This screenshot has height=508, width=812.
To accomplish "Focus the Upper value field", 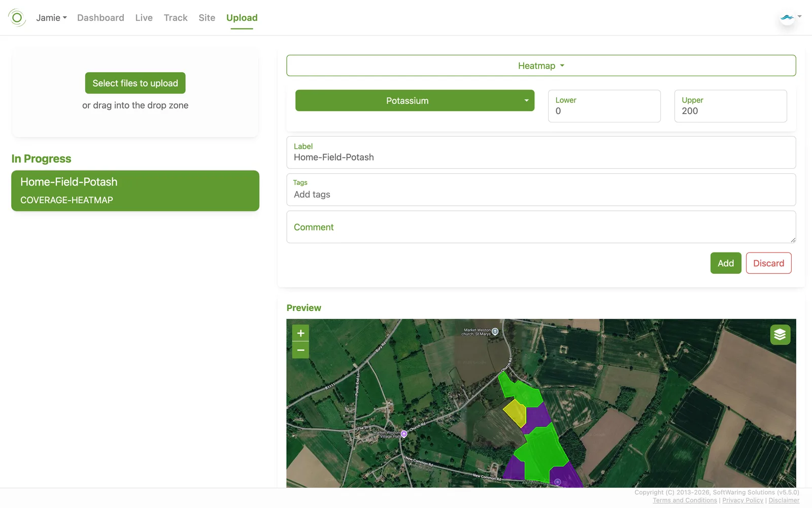I will click(x=730, y=106).
